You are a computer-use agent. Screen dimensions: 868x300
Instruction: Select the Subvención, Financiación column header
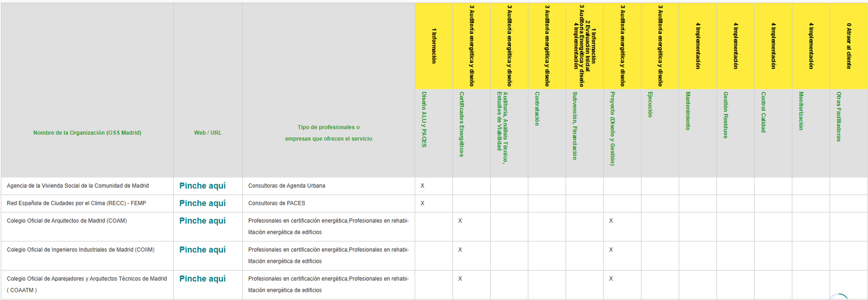(575, 126)
